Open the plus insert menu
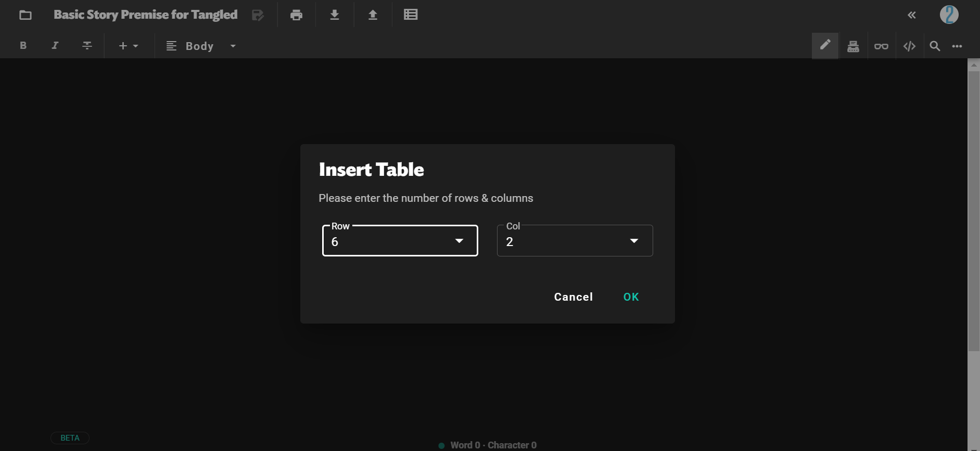The width and height of the screenshot is (980, 451). click(128, 46)
